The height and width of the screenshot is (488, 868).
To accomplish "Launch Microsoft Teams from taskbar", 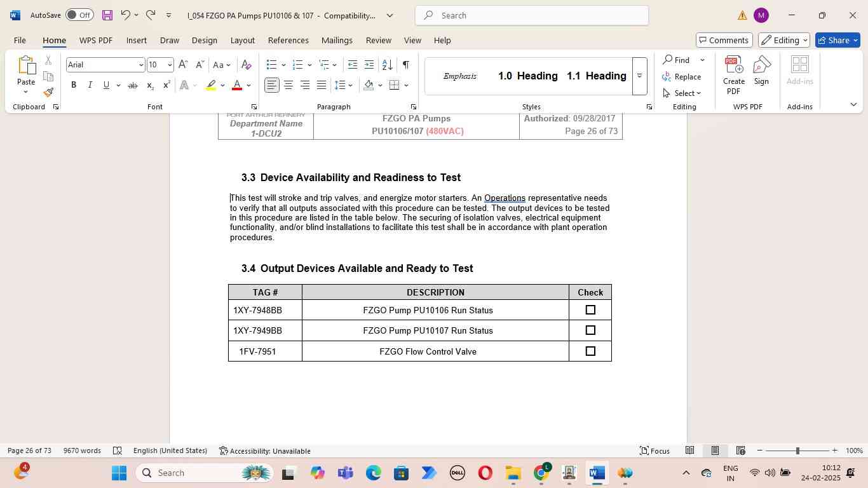I will pos(346,473).
